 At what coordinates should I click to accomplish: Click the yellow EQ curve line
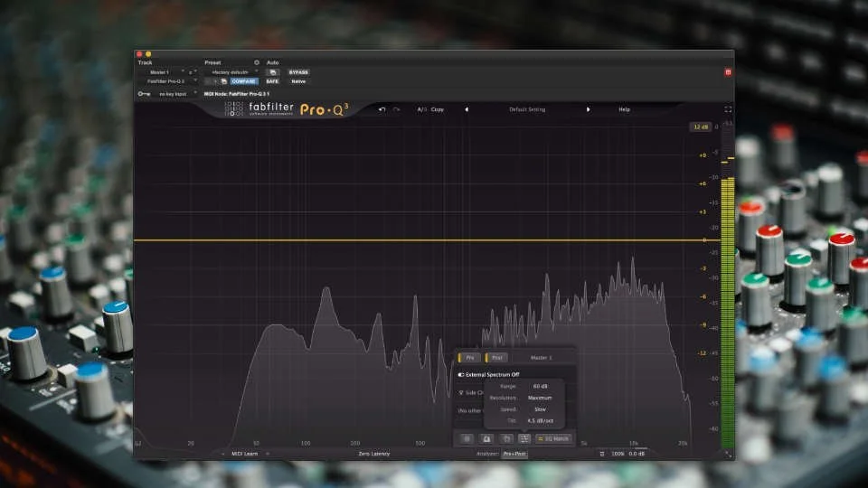426,240
